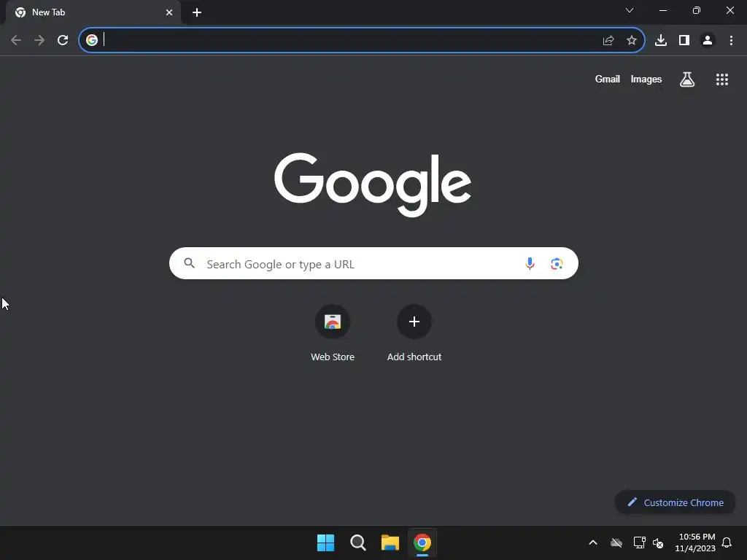
Task: Restore down the Chrome window
Action: (x=696, y=10)
